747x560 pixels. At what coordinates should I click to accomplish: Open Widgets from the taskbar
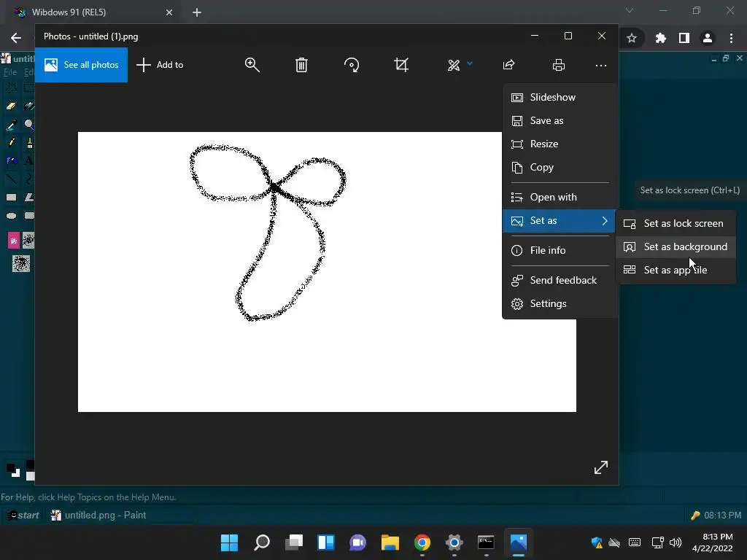[326, 542]
